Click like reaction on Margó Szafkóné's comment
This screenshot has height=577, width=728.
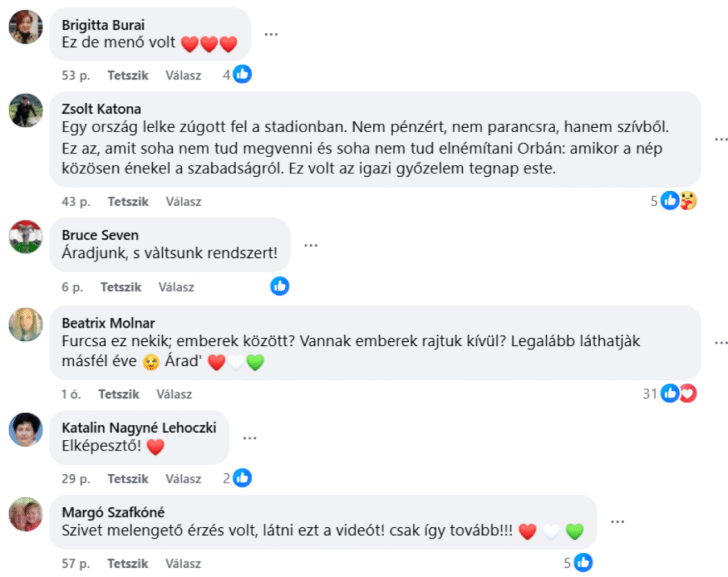click(583, 563)
